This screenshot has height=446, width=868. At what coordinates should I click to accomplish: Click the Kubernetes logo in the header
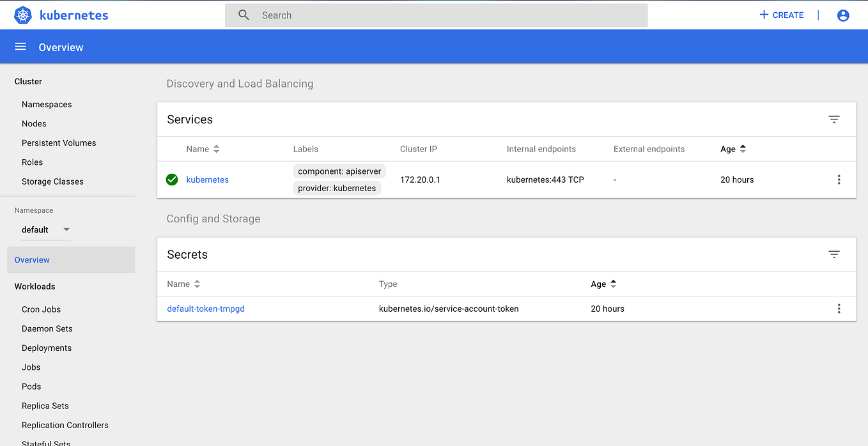[22, 15]
